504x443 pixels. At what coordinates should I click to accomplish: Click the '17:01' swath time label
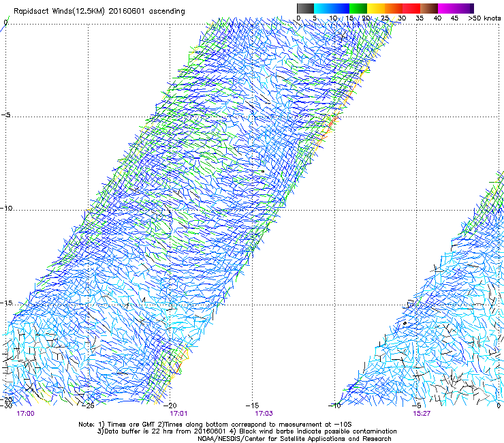[x=178, y=414]
